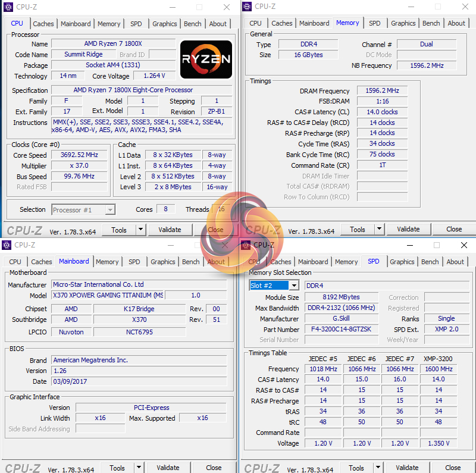Open Bench tab in bottom-left Mainboard window

[x=190, y=262]
